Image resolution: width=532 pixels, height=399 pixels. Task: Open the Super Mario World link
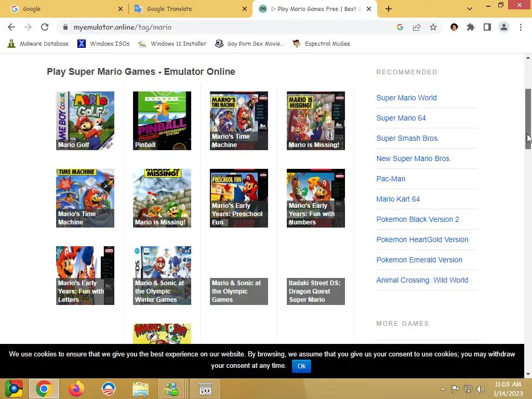(406, 98)
